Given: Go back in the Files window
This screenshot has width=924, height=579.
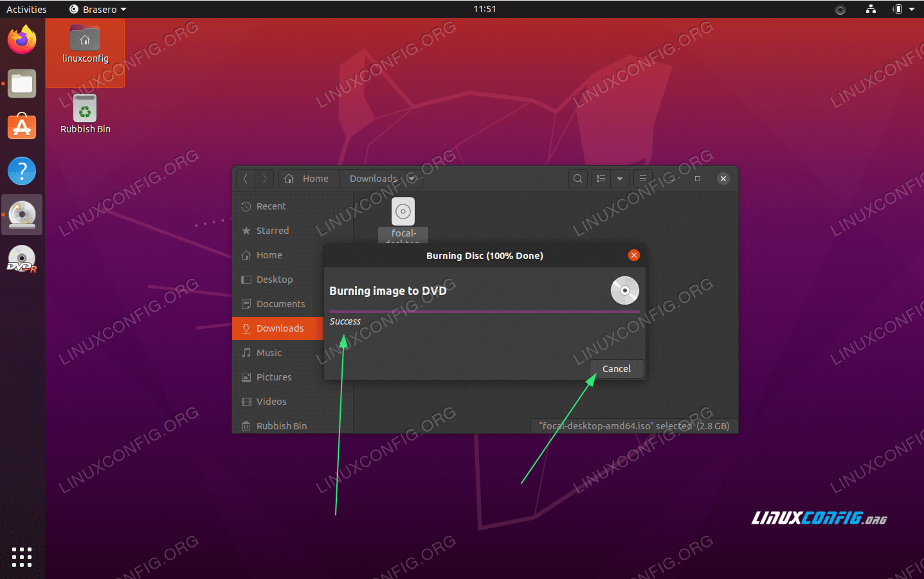Looking at the screenshot, I should pyautogui.click(x=246, y=179).
